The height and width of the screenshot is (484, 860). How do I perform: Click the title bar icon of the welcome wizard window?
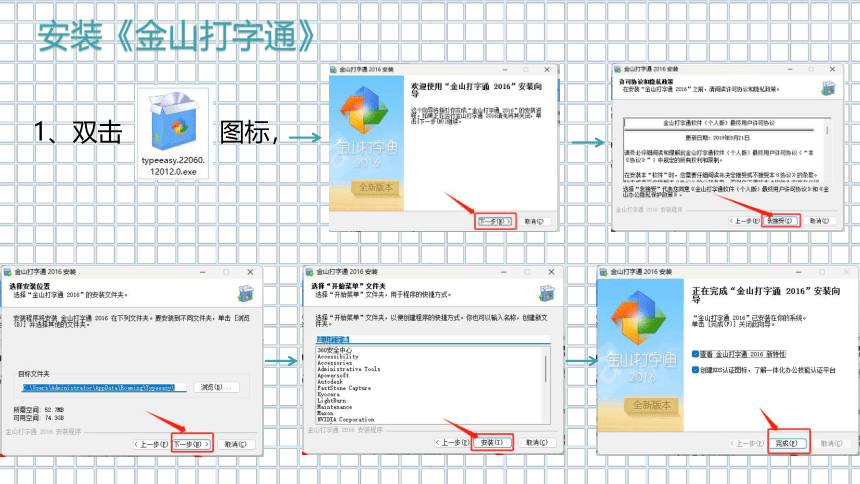(333, 70)
